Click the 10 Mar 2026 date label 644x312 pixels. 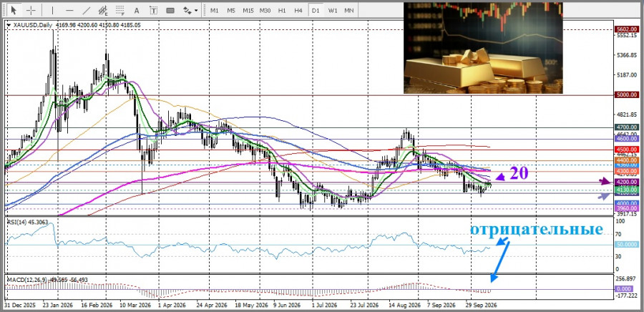point(136,306)
